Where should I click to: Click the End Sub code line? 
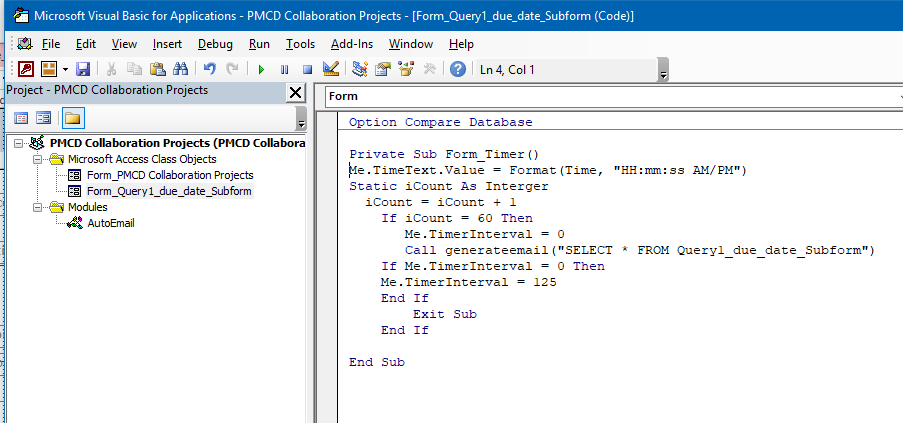click(x=377, y=363)
